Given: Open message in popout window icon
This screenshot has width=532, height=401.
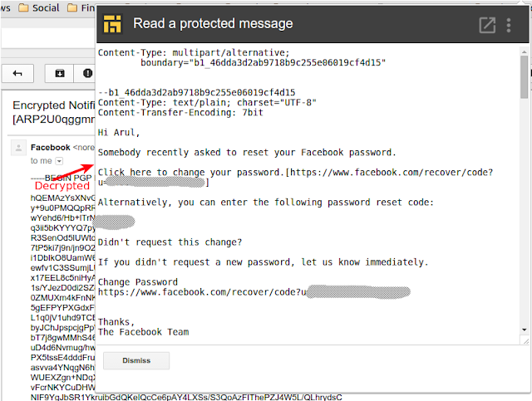Looking at the screenshot, I should coord(487,25).
